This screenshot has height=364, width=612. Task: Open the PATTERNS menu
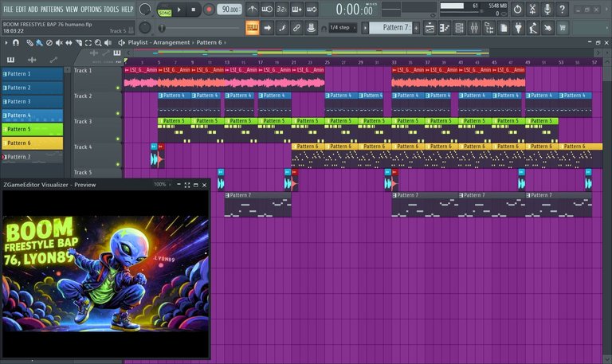click(52, 9)
